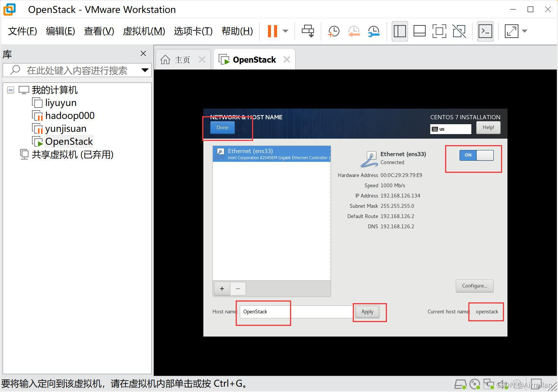
Task: Toggle the Ethernet ON/OFF switch
Action: click(477, 155)
